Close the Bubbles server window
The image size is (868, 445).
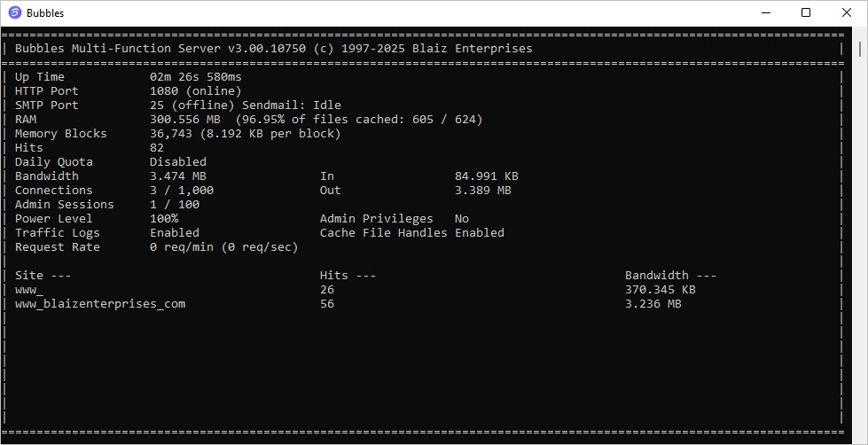click(x=847, y=13)
